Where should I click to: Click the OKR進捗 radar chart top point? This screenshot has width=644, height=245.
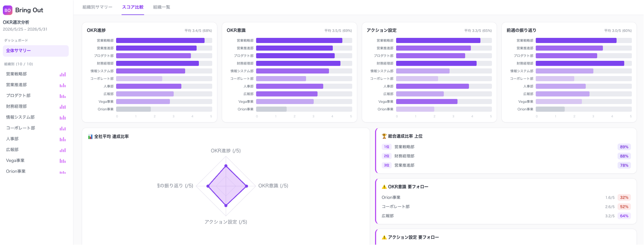click(x=226, y=166)
